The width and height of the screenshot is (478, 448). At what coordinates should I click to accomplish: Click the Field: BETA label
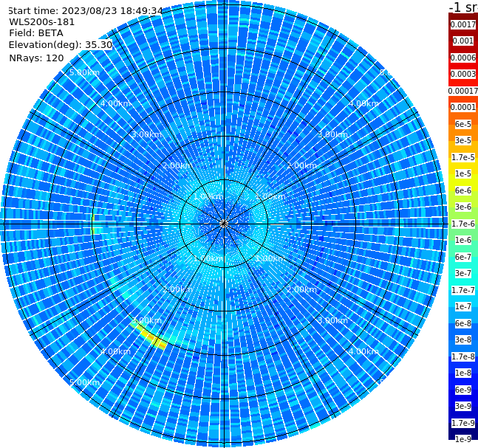36,33
